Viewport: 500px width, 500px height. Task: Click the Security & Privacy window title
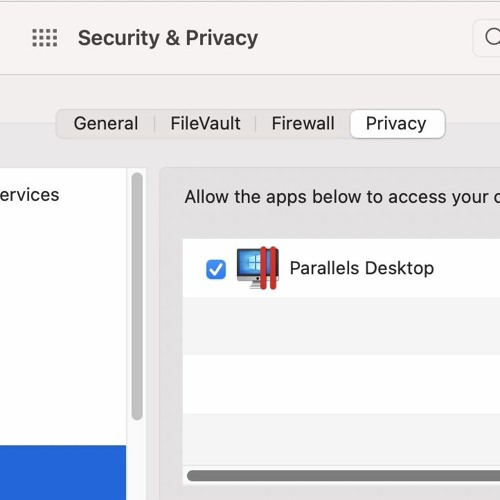pyautogui.click(x=168, y=38)
